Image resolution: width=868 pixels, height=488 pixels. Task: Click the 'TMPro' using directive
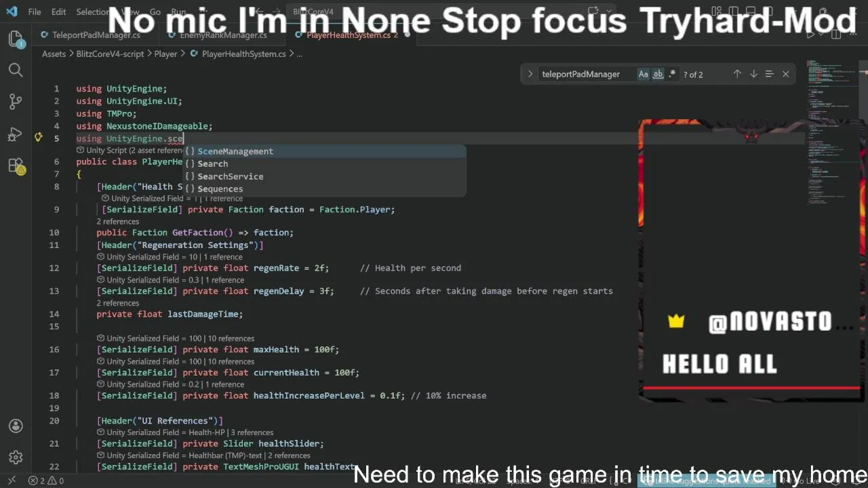(x=119, y=113)
